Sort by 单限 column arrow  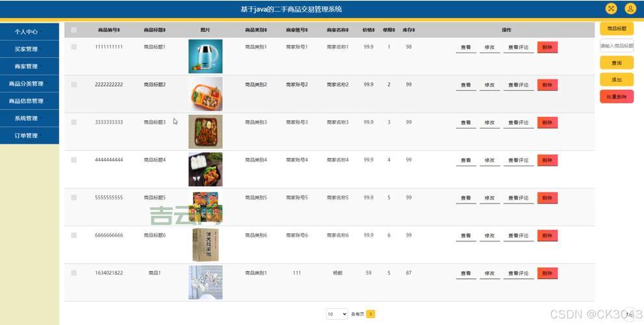394,30
